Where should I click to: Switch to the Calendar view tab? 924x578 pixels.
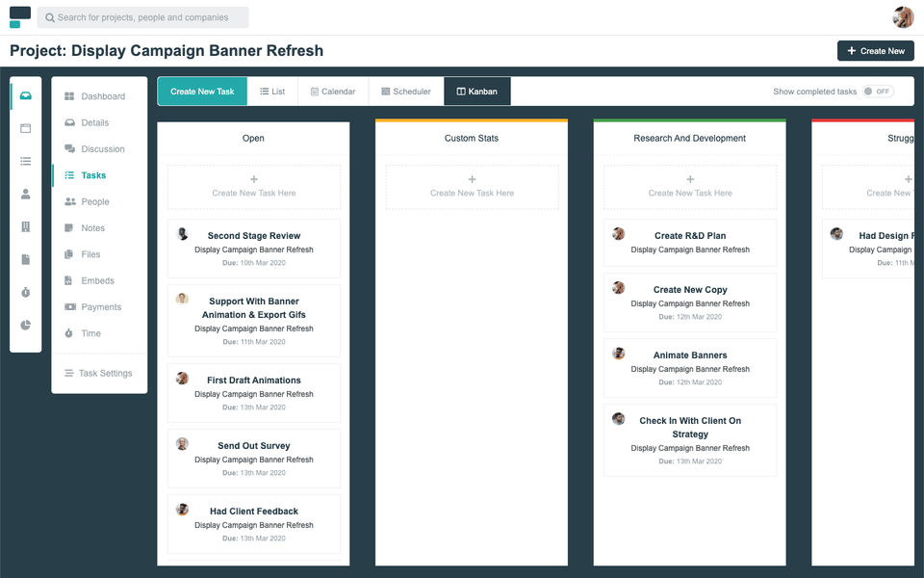click(x=333, y=92)
